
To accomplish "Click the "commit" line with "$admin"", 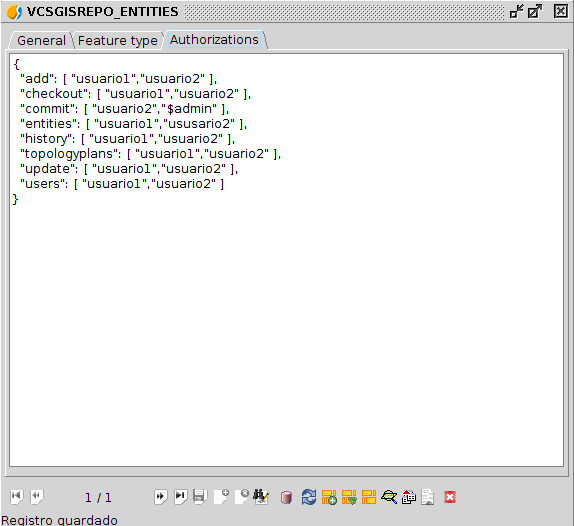I will coord(124,109).
